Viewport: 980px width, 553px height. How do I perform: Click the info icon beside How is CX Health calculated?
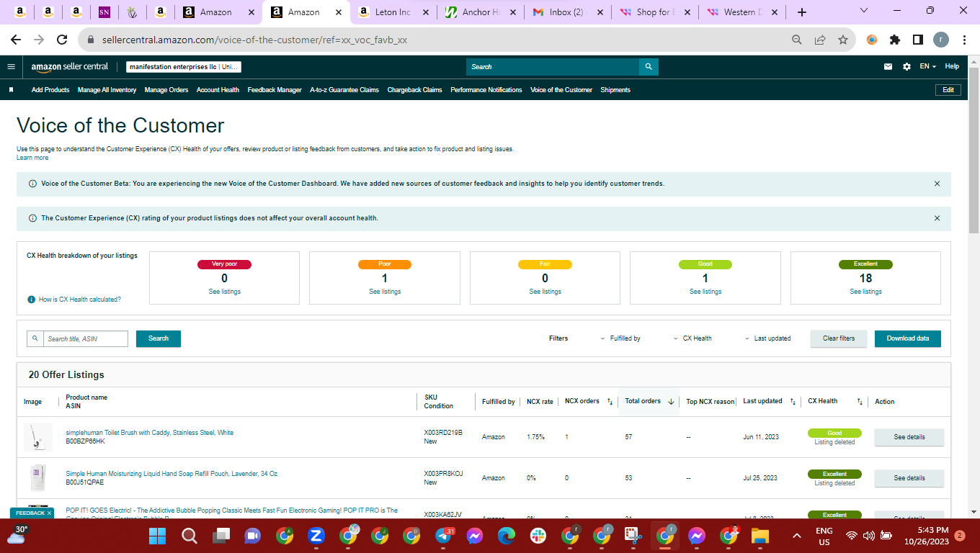(x=31, y=300)
